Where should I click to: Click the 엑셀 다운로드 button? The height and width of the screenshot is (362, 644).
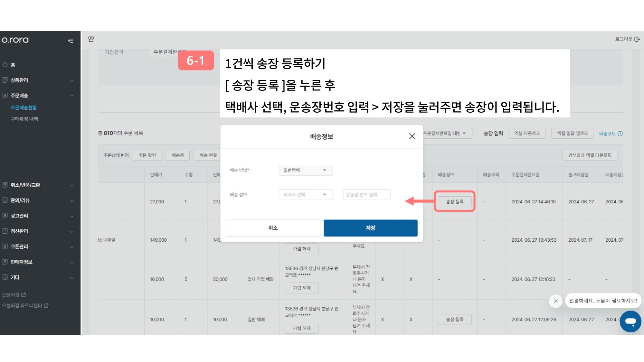(x=527, y=133)
